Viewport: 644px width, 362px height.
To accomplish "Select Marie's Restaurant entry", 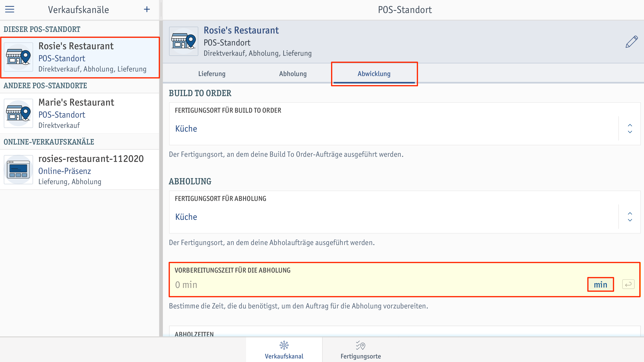I will coord(79,113).
